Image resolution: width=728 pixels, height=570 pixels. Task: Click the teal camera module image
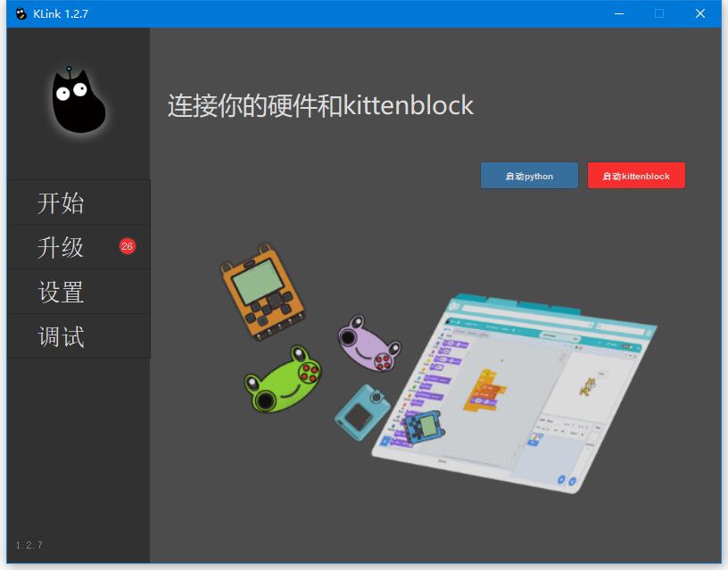tap(362, 412)
